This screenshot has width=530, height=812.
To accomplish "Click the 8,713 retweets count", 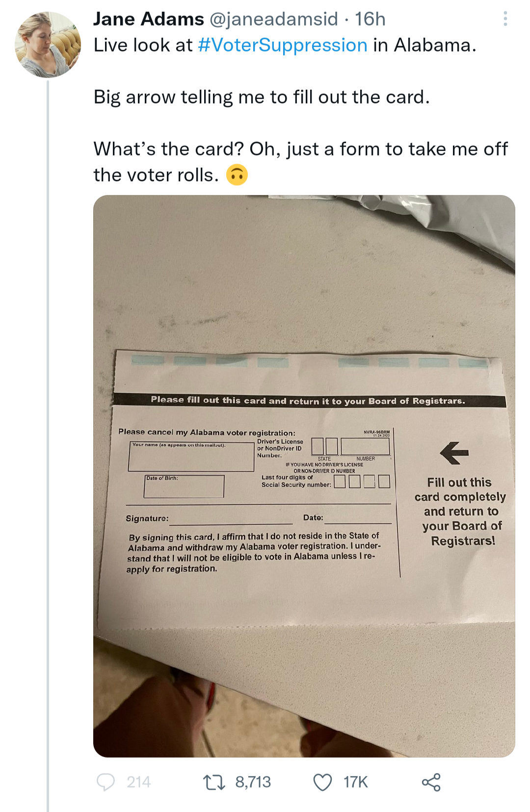I will point(253,782).
